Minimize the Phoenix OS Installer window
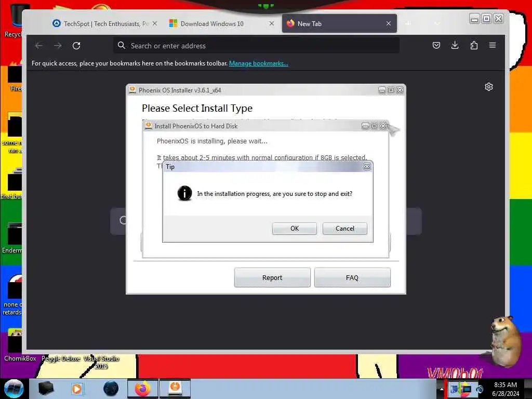 point(382,90)
